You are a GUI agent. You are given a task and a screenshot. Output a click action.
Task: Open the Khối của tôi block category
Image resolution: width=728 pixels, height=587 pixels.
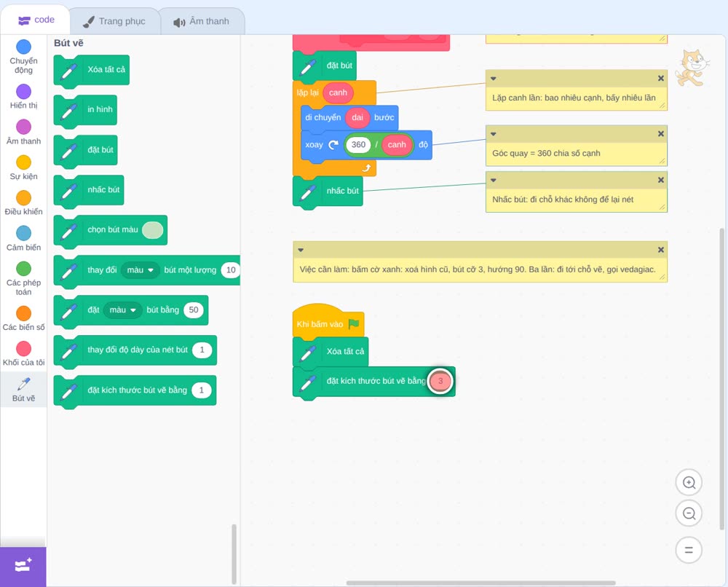tap(23, 354)
